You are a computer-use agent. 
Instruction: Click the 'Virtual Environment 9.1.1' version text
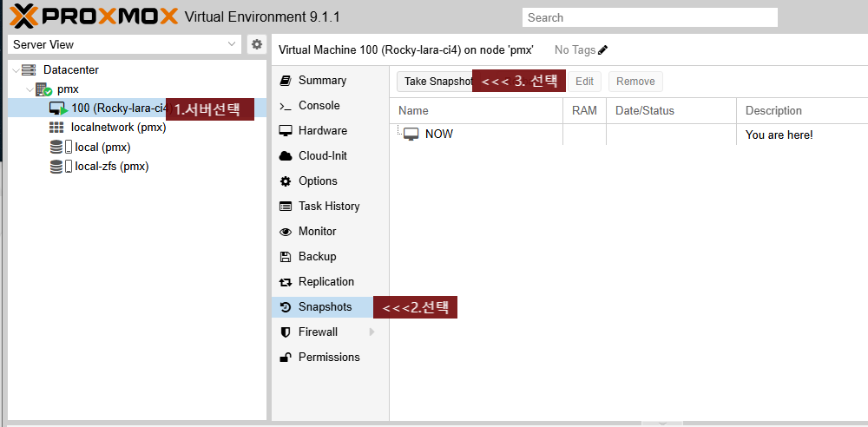click(262, 17)
